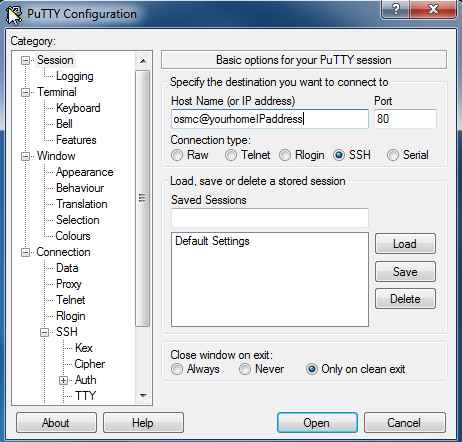Open the Logging category
Viewport: 462px width, 442px height.
pos(75,76)
